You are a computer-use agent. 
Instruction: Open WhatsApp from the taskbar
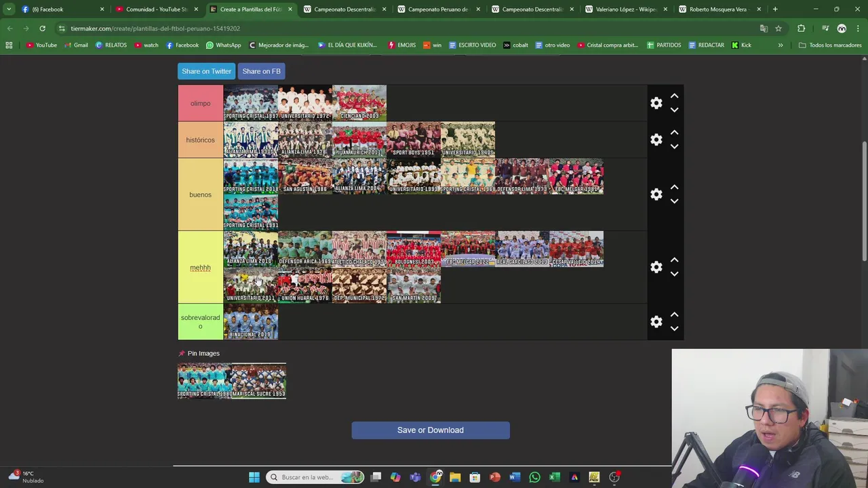point(534,477)
